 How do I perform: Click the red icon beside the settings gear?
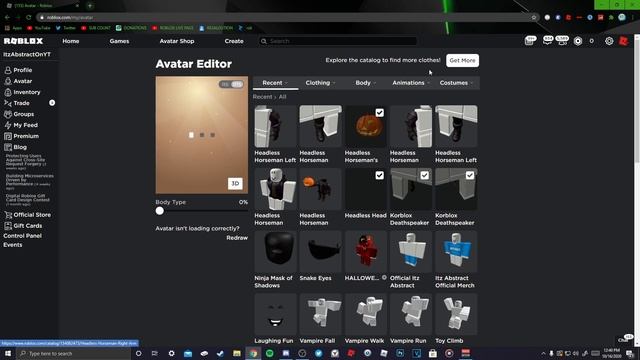pyautogui.click(x=623, y=41)
